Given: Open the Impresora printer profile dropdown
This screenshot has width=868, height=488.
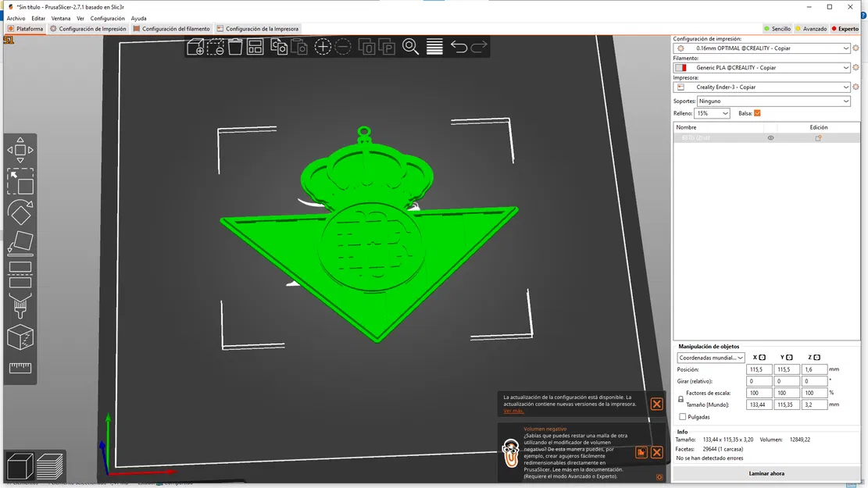Looking at the screenshot, I should (762, 87).
